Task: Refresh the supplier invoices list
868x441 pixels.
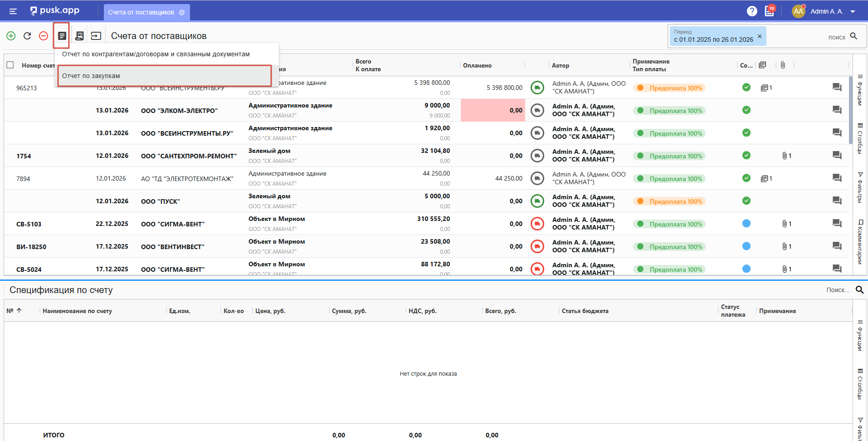Action: click(x=27, y=36)
